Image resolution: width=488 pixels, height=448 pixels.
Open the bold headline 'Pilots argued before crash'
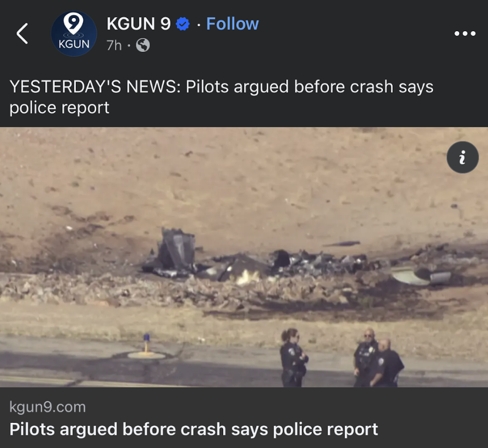193,430
